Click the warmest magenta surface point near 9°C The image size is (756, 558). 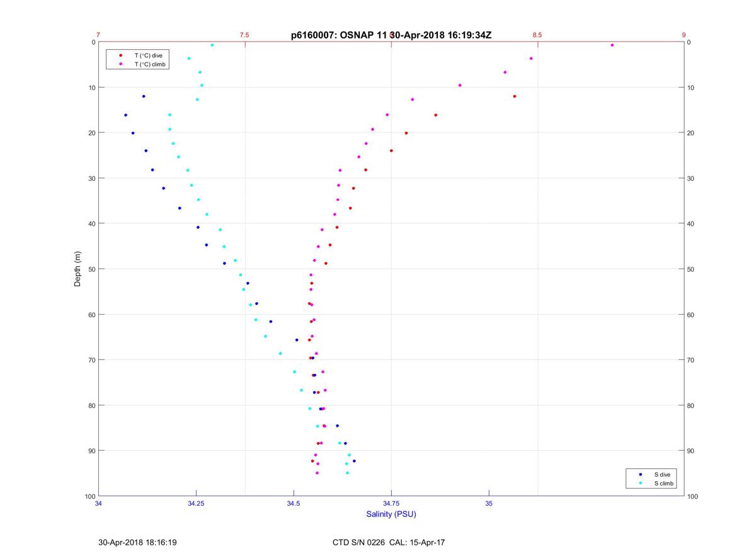pyautogui.click(x=612, y=45)
